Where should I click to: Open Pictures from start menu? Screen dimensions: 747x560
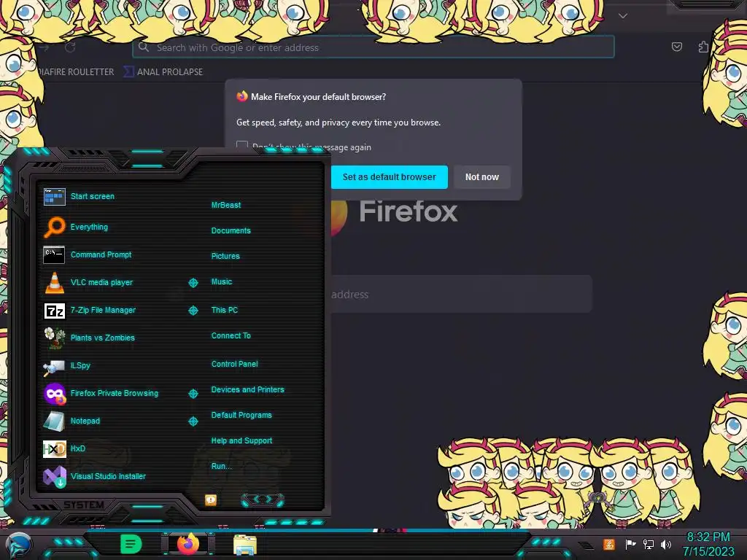(x=225, y=256)
